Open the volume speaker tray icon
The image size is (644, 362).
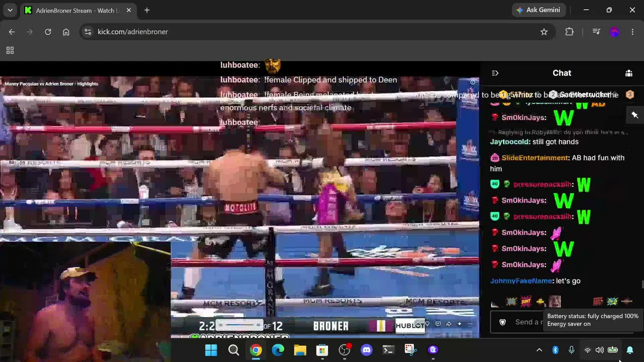click(600, 350)
